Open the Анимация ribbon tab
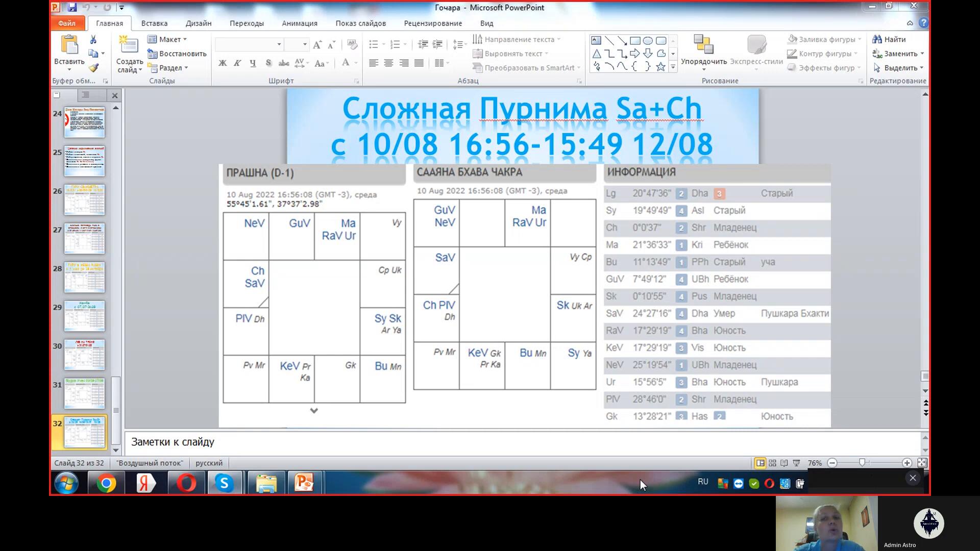Screen dimensions: 980x551 tap(299, 23)
